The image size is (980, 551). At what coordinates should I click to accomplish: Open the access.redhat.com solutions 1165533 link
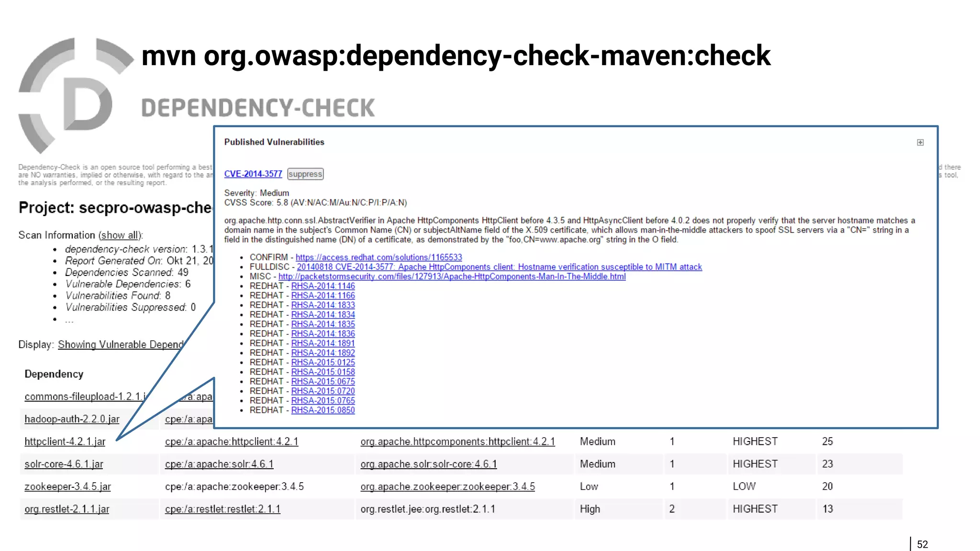tap(379, 257)
